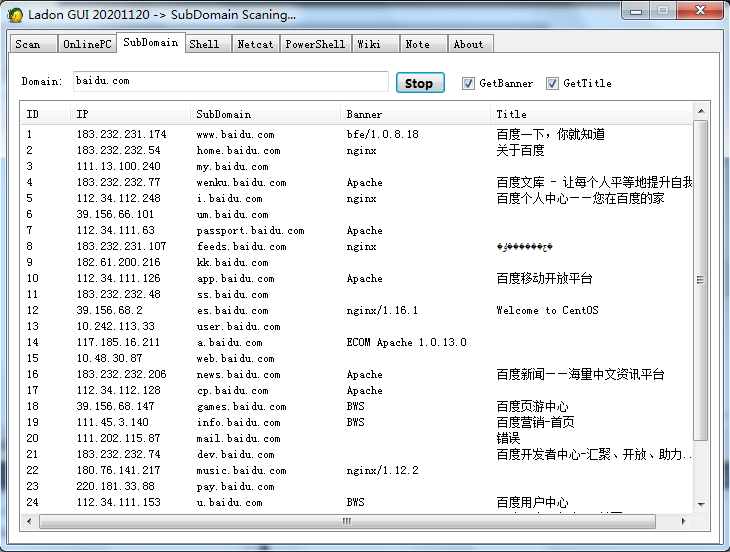Sort by the ID column header
This screenshot has width=730, height=552.
46,114
